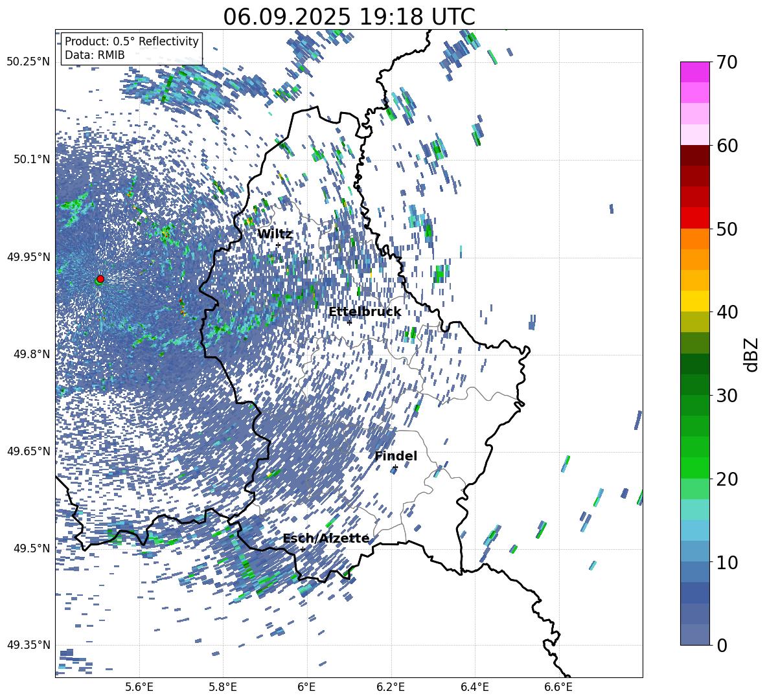
Task: Click the 49.65°N latitude tick label
Action: tap(29, 451)
